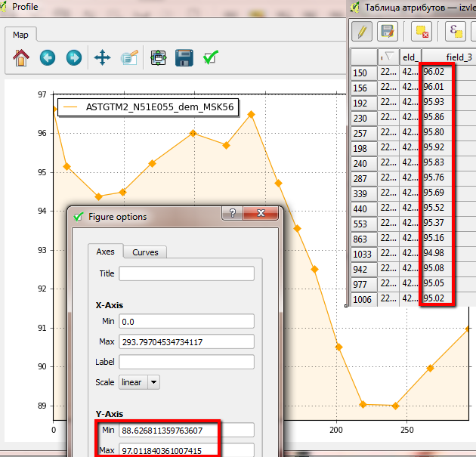Click the Home reset view icon
This screenshot has width=476, height=457.
click(21, 57)
